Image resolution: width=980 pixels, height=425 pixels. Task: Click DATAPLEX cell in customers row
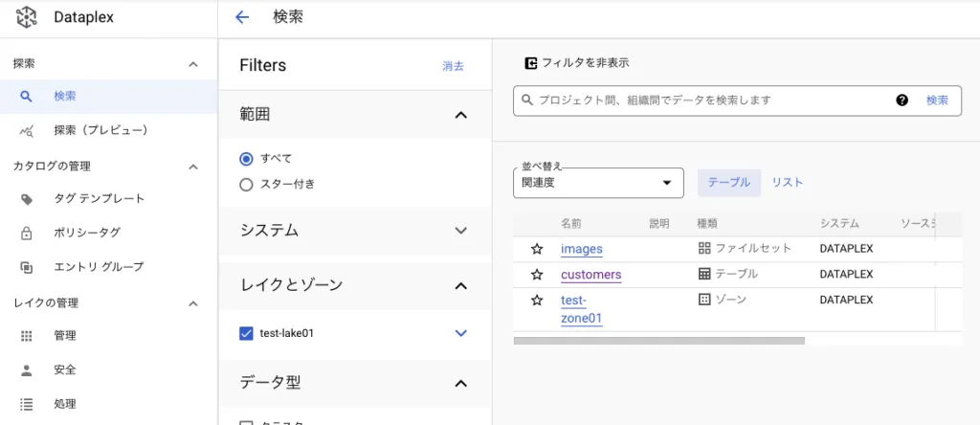point(846,275)
